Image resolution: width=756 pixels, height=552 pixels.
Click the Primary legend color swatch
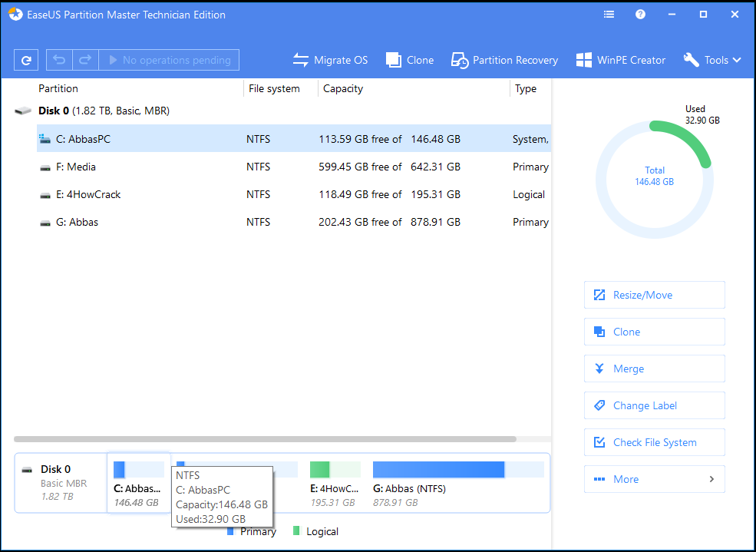point(230,531)
